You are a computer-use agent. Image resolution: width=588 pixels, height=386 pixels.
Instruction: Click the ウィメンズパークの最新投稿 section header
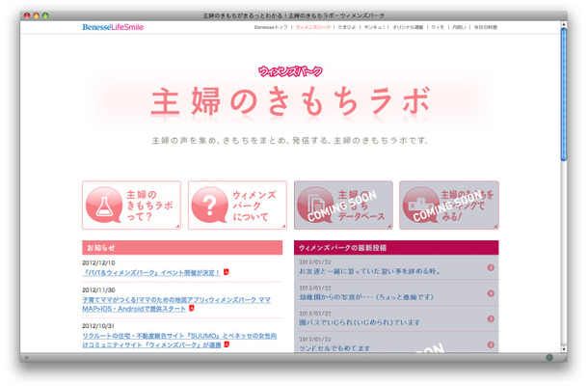tap(396, 248)
